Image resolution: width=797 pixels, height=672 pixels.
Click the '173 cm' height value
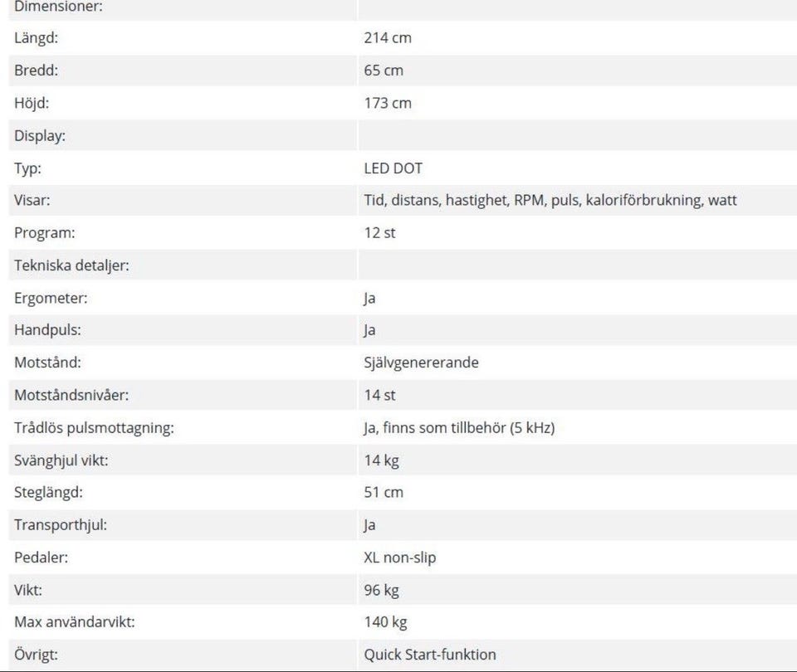(x=388, y=103)
